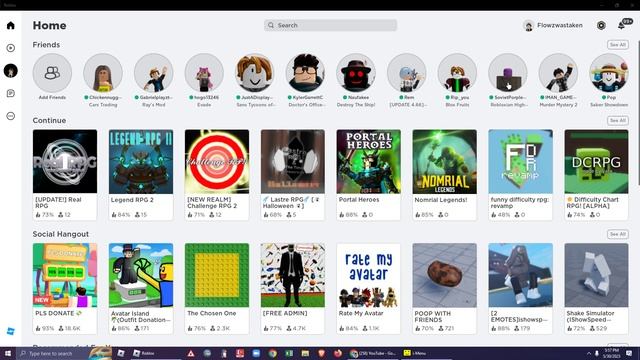
Task: Open the More ellipsis icon in sidebar
Action: 11,116
